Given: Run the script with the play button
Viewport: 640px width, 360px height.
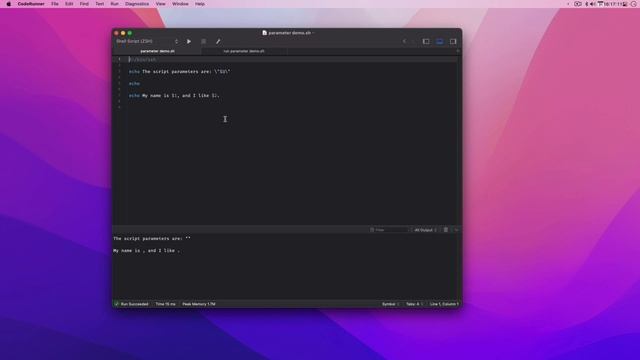Looking at the screenshot, I should [x=189, y=41].
